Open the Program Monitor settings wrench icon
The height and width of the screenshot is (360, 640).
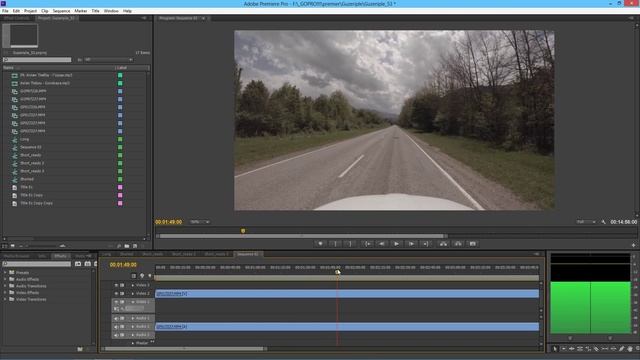click(604, 222)
